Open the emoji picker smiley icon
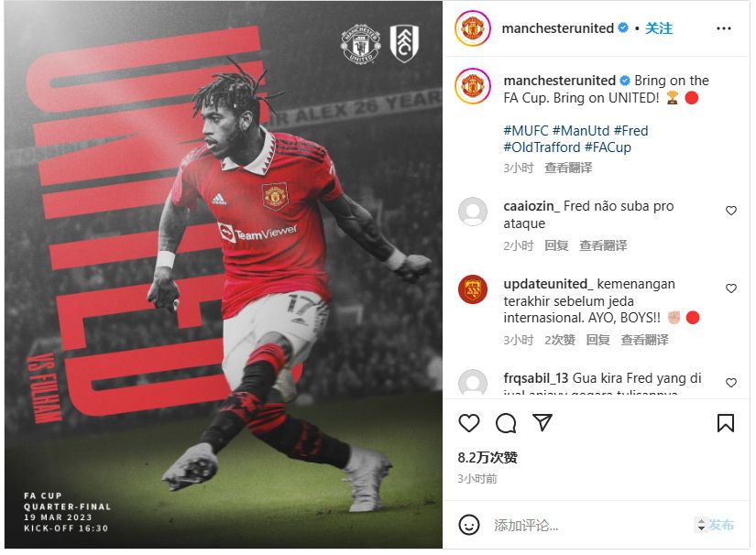 468,525
